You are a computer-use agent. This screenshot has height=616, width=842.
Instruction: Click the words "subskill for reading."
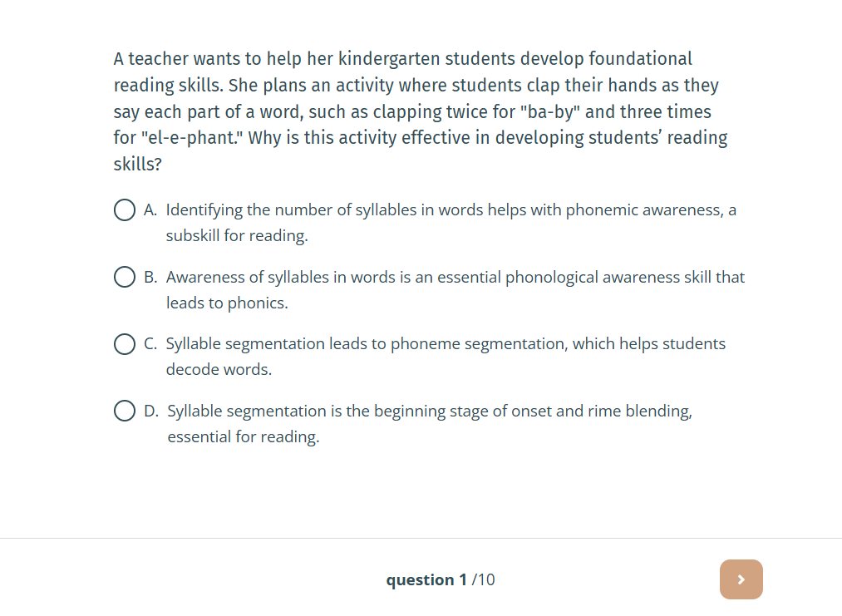pyautogui.click(x=237, y=235)
